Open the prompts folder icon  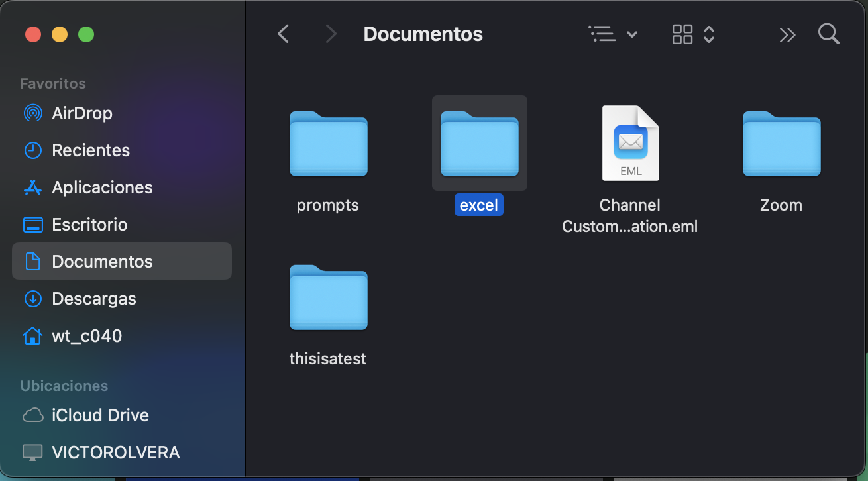click(328, 144)
